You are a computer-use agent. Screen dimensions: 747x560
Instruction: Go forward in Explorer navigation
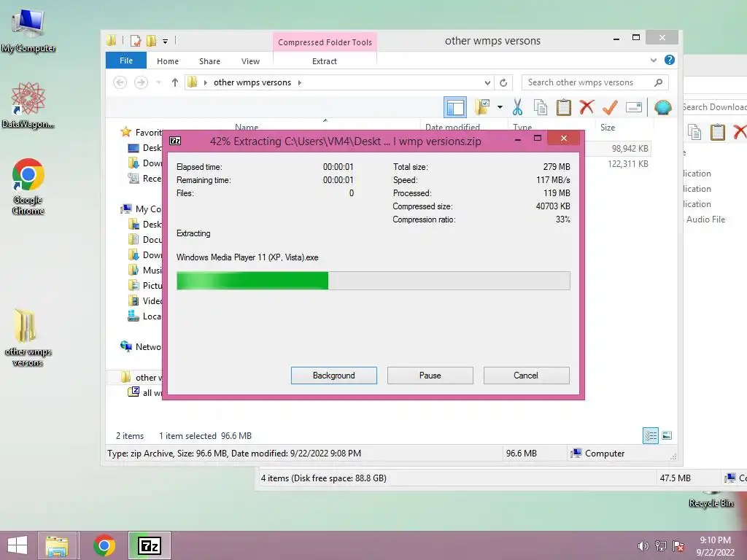(141, 82)
